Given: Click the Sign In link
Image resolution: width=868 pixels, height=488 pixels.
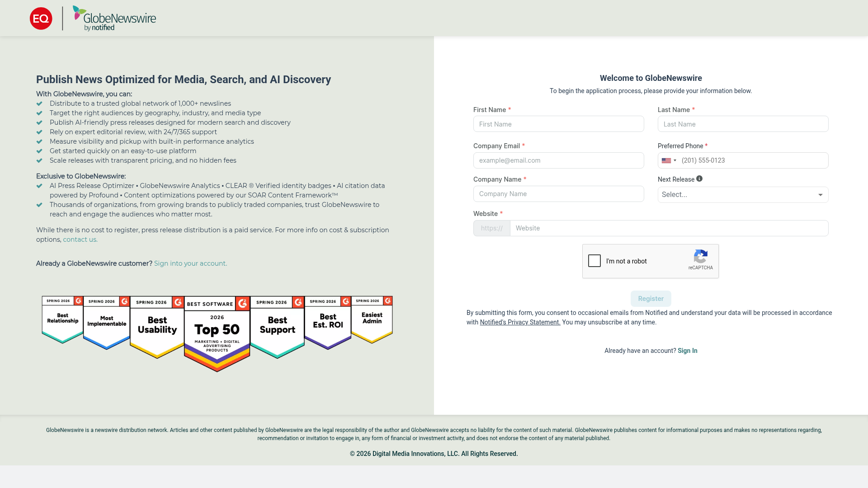Looking at the screenshot, I should point(688,351).
